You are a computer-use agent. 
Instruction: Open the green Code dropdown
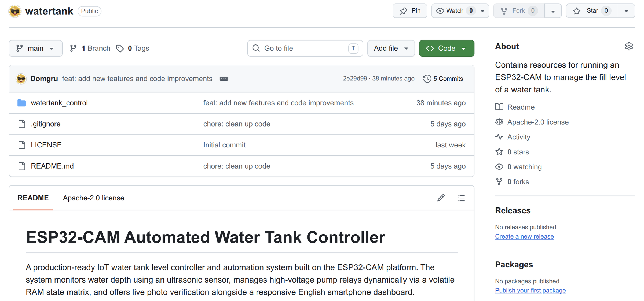pos(447,48)
